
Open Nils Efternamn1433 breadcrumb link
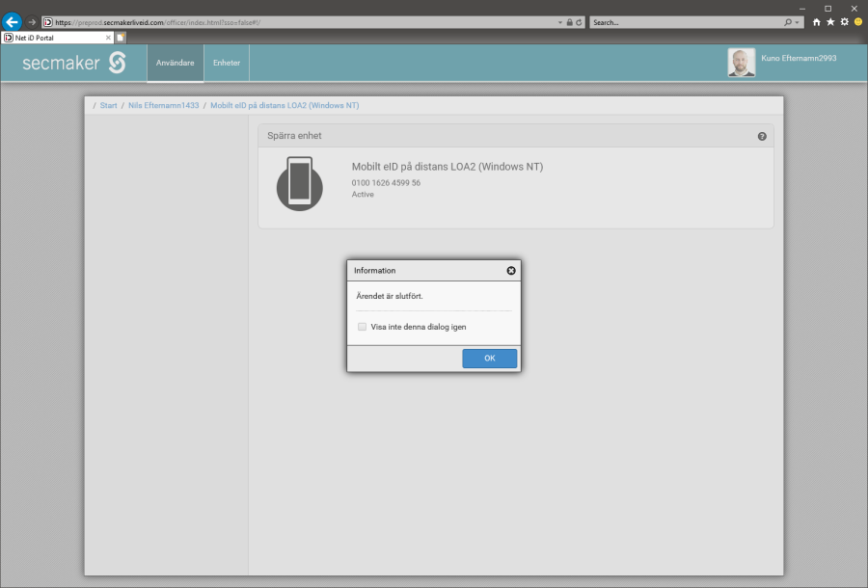(x=163, y=105)
